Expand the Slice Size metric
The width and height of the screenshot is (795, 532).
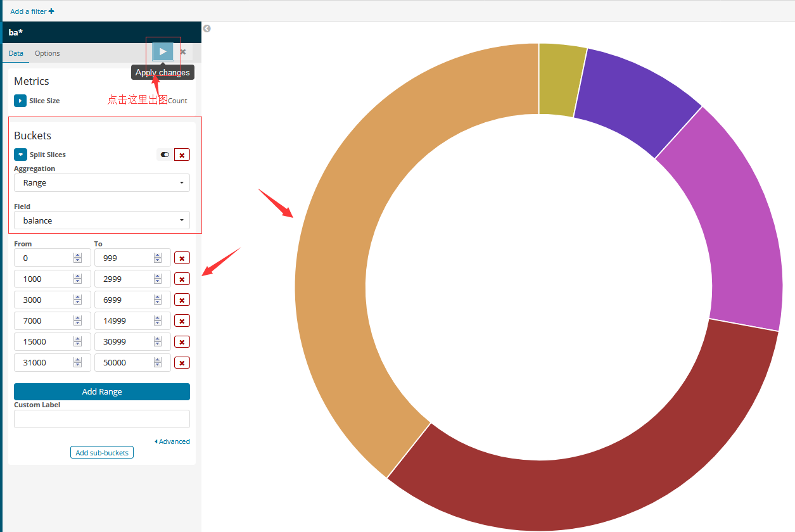tap(20, 101)
